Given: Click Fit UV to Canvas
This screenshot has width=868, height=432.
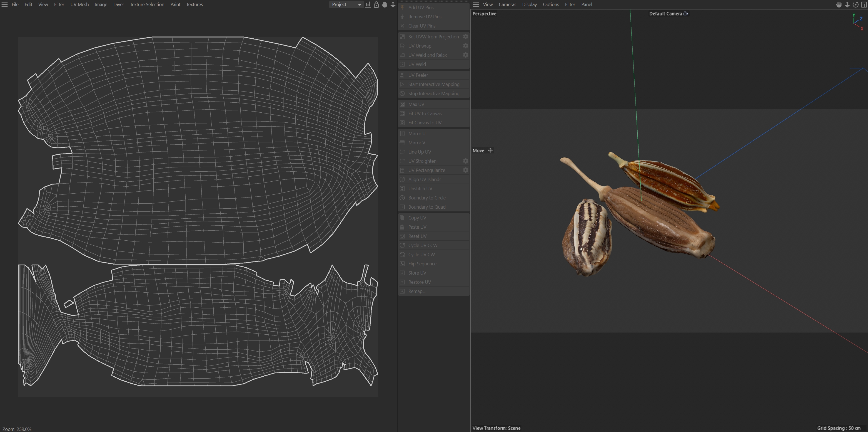Looking at the screenshot, I should (425, 114).
